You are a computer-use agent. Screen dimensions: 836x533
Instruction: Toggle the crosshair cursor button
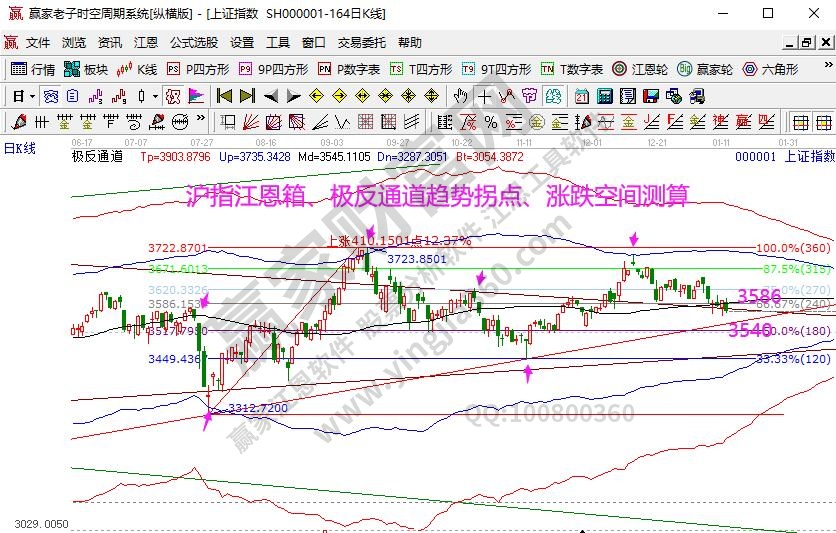click(484, 96)
